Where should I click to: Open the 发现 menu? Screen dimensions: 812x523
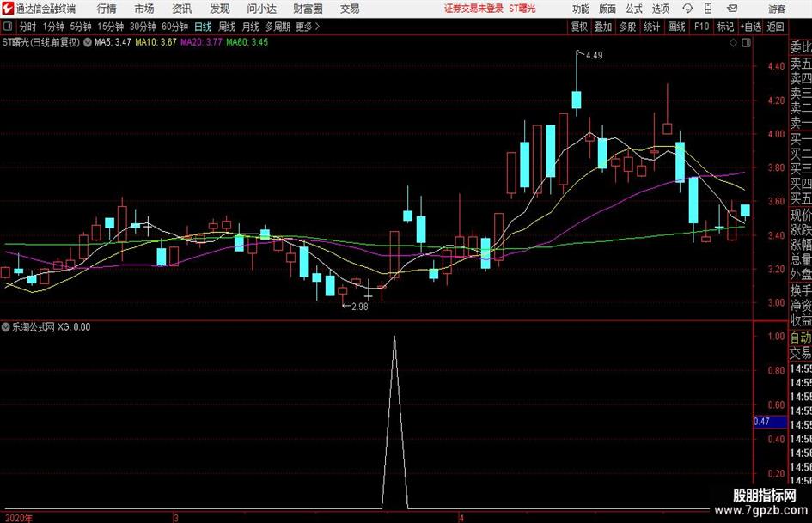pos(220,9)
